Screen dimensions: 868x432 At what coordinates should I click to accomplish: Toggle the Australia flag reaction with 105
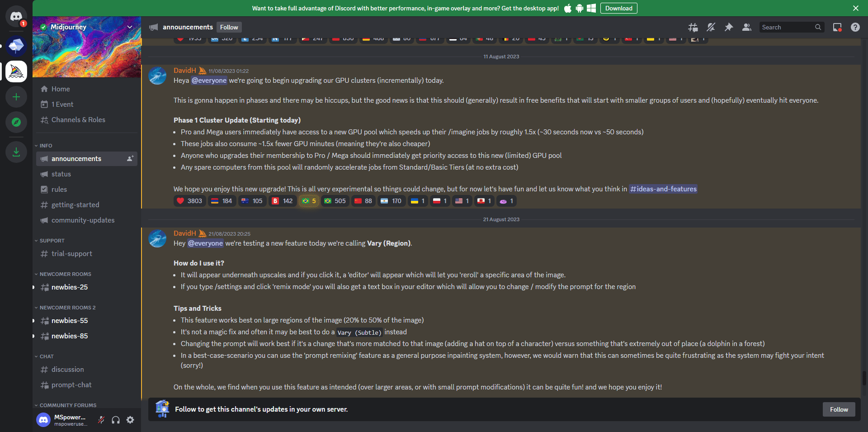252,201
